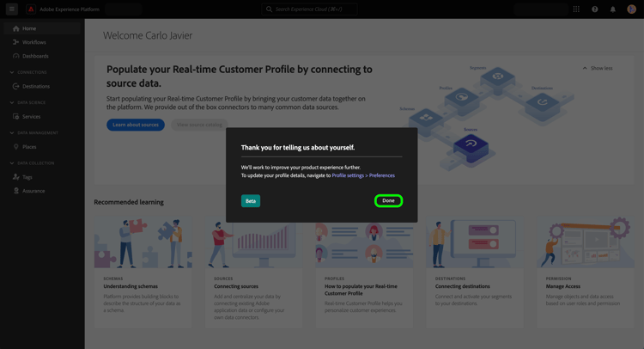Open the app switcher grid icon

point(576,9)
